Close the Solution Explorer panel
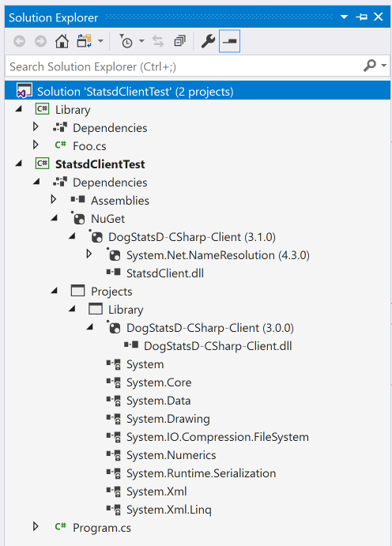The image size is (392, 546). coord(379,17)
